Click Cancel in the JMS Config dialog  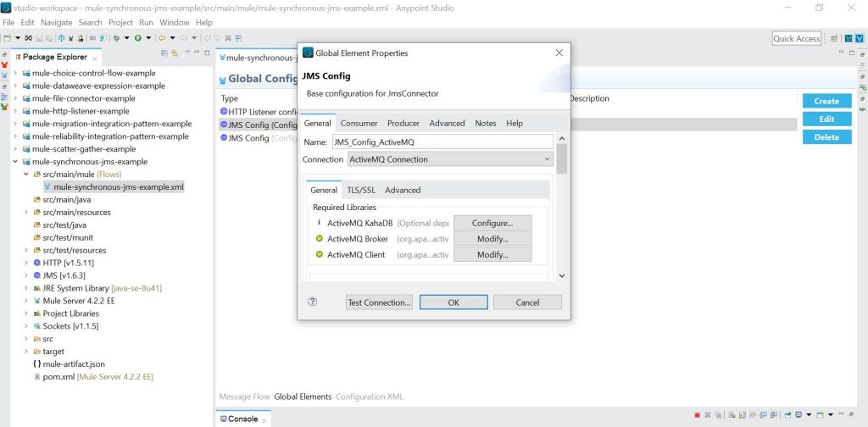[x=527, y=302]
